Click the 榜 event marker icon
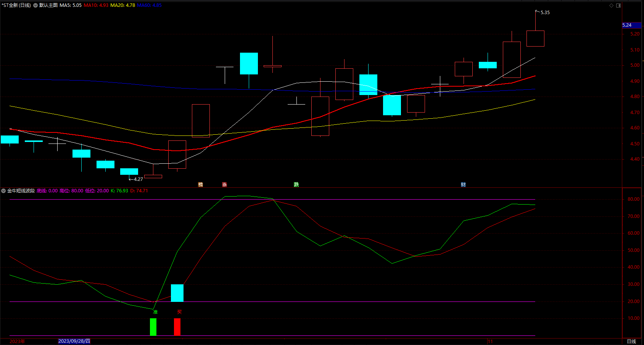 (201, 185)
